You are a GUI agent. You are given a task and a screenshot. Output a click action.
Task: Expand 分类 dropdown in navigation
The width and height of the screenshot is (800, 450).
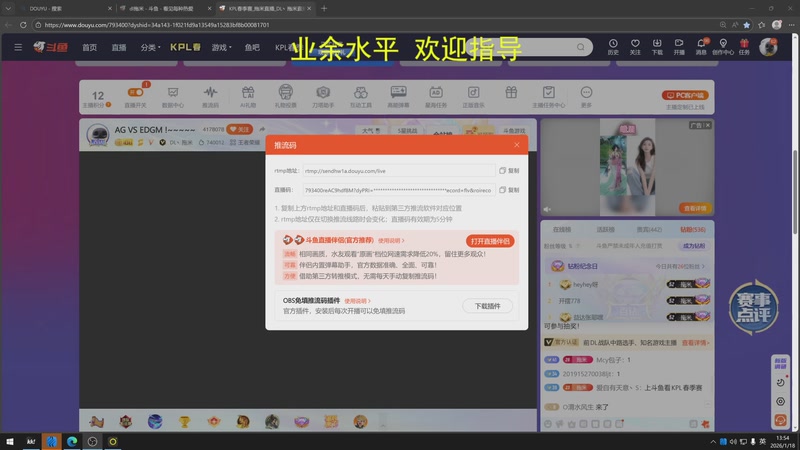(150, 47)
